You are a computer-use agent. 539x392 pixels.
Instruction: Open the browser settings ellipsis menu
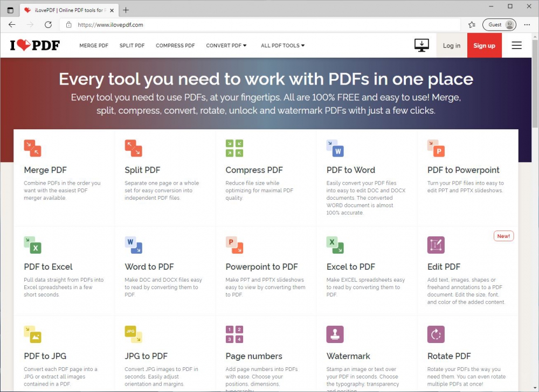pos(527,25)
